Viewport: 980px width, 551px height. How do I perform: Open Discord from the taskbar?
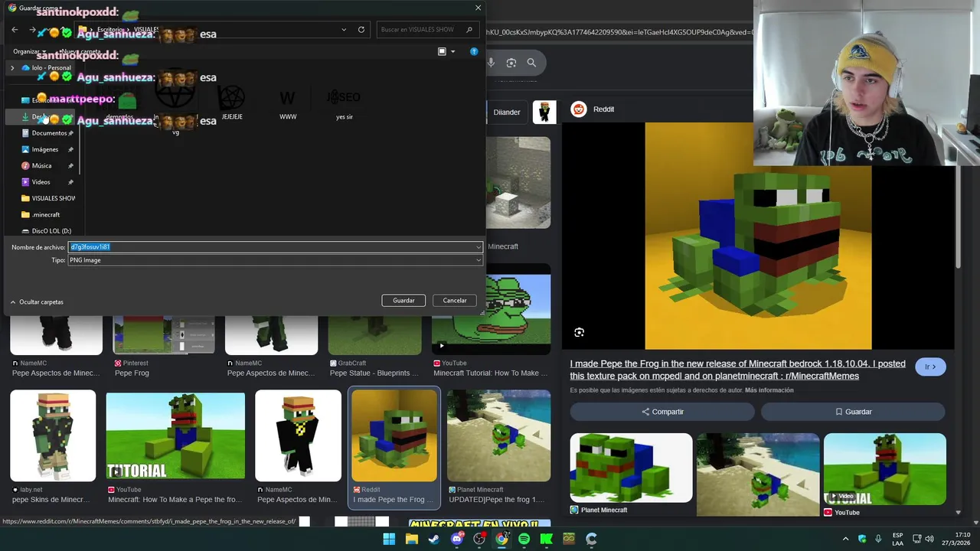457,539
